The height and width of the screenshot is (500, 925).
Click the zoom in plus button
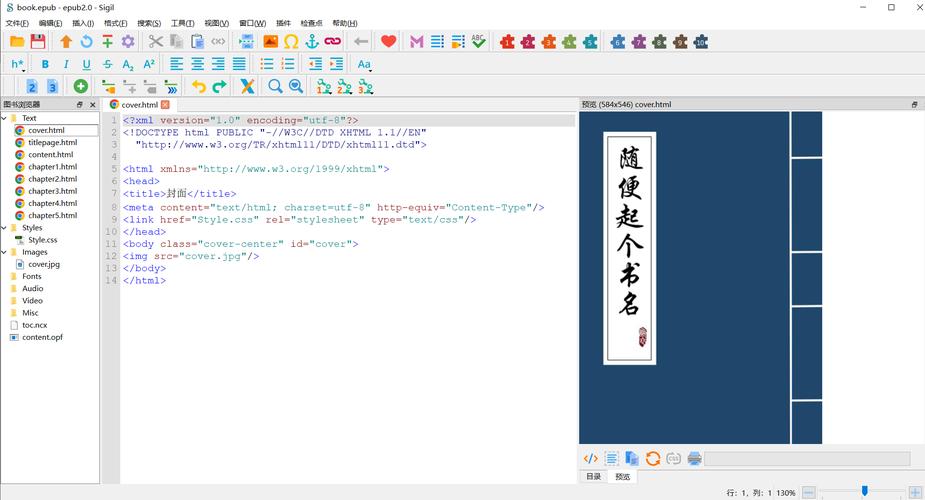point(915,492)
